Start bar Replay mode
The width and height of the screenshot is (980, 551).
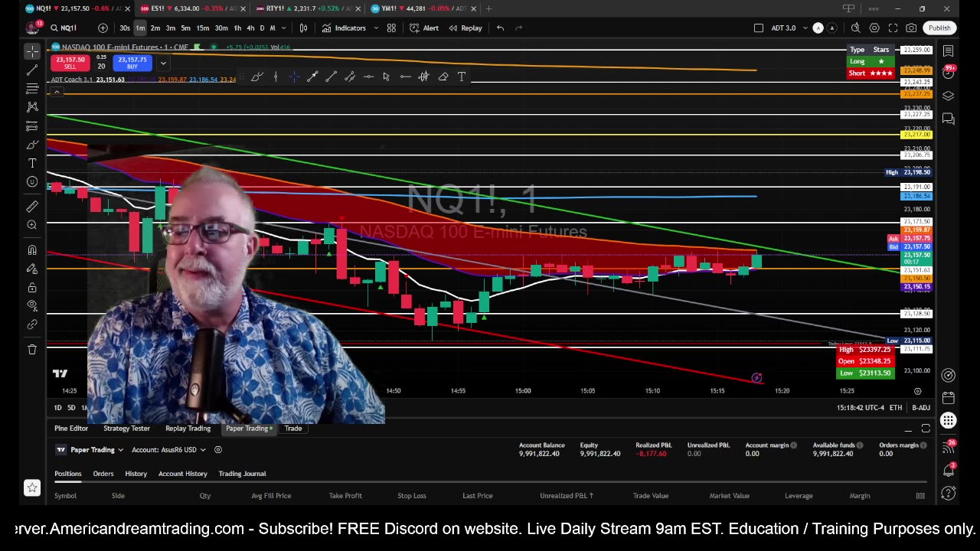tap(465, 28)
